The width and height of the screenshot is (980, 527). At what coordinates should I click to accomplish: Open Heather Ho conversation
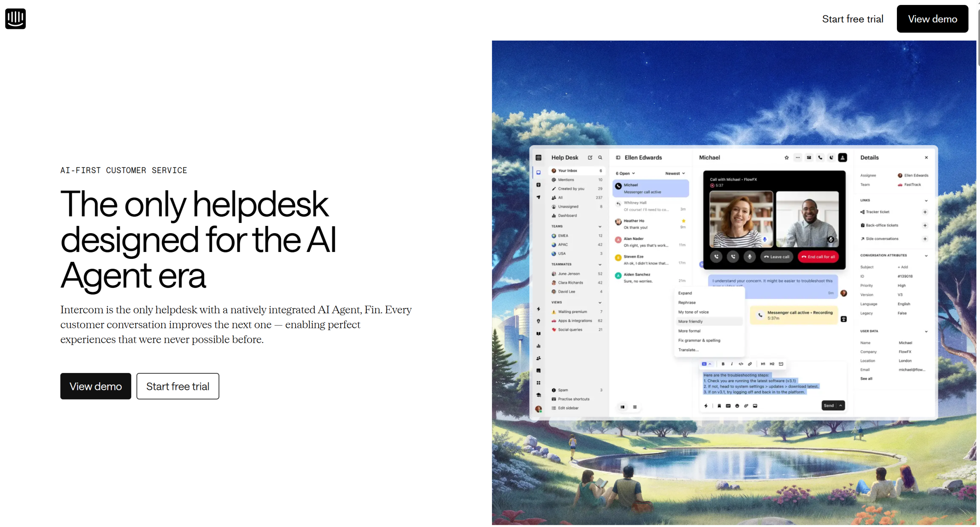[650, 224]
